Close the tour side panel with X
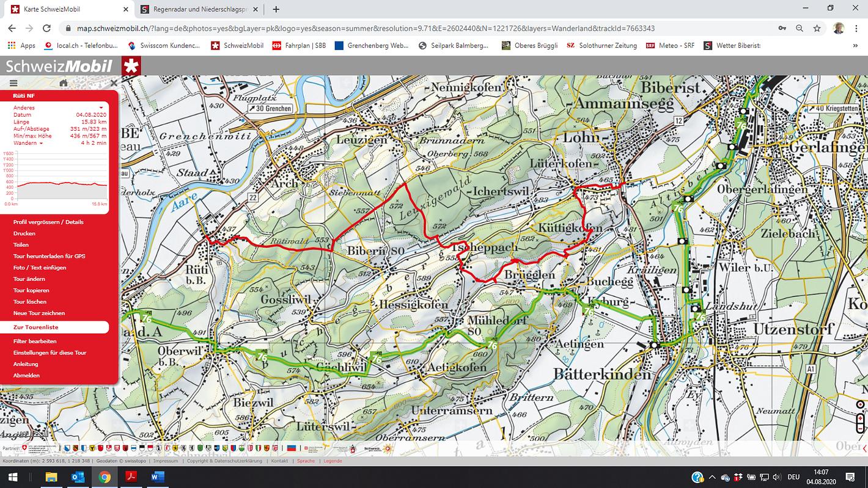 pyautogui.click(x=114, y=83)
